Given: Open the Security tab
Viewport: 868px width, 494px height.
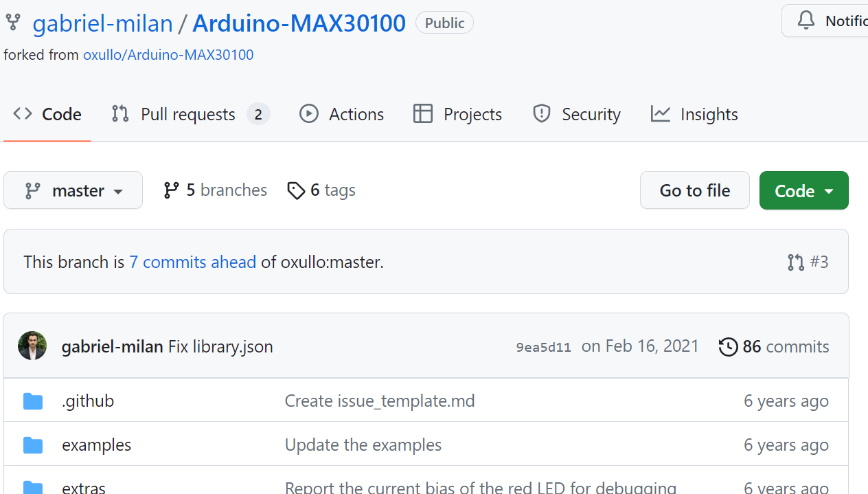Looking at the screenshot, I should click(591, 113).
